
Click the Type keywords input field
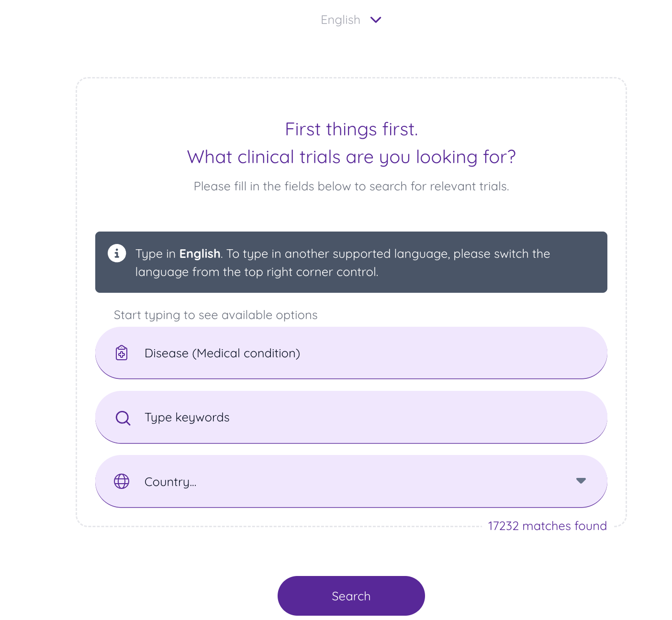tap(335, 417)
